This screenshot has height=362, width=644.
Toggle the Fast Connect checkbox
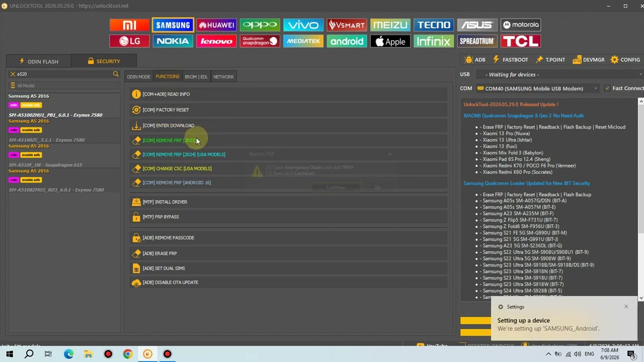[x=607, y=88]
